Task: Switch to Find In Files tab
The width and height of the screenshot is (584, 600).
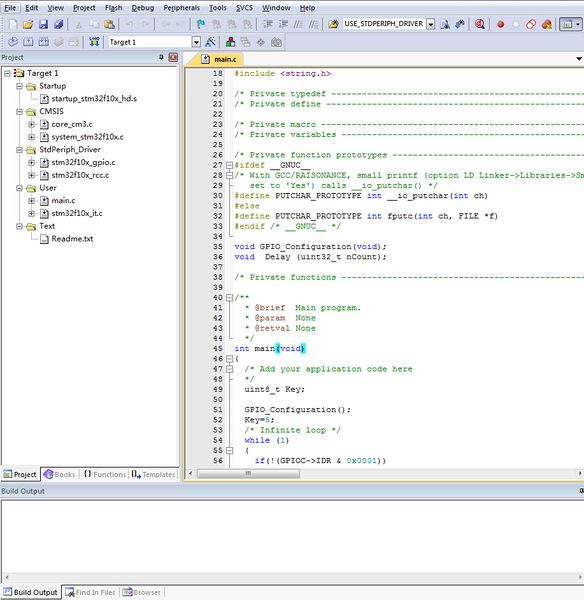Action: click(x=90, y=592)
